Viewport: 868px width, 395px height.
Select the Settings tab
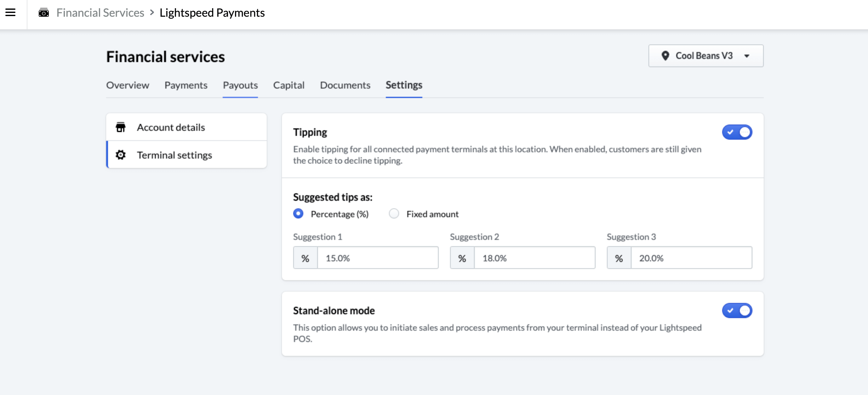click(x=404, y=85)
